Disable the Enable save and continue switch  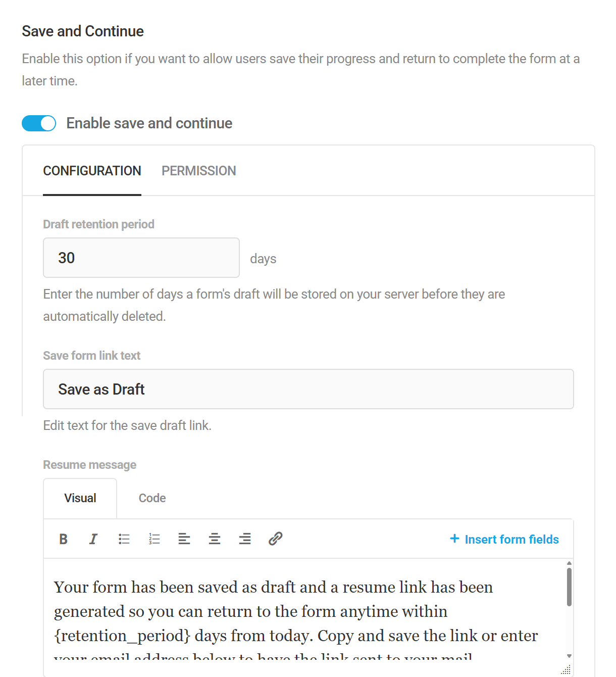tap(39, 123)
